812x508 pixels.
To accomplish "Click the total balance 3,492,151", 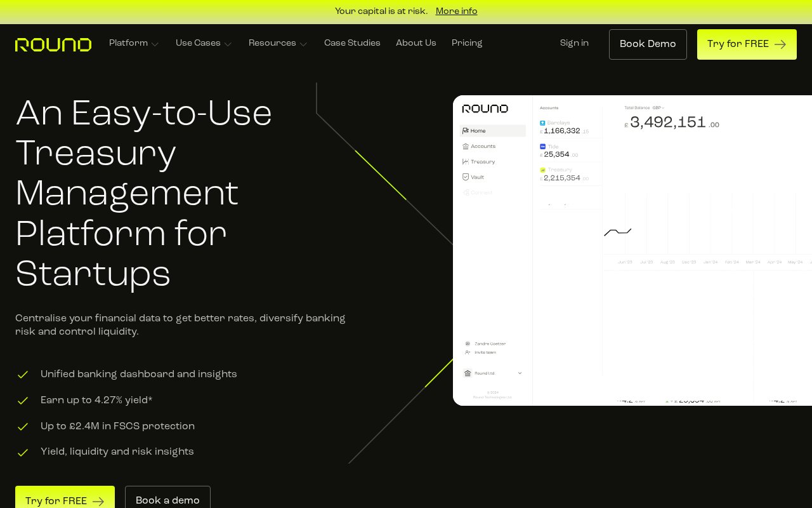I will [668, 123].
